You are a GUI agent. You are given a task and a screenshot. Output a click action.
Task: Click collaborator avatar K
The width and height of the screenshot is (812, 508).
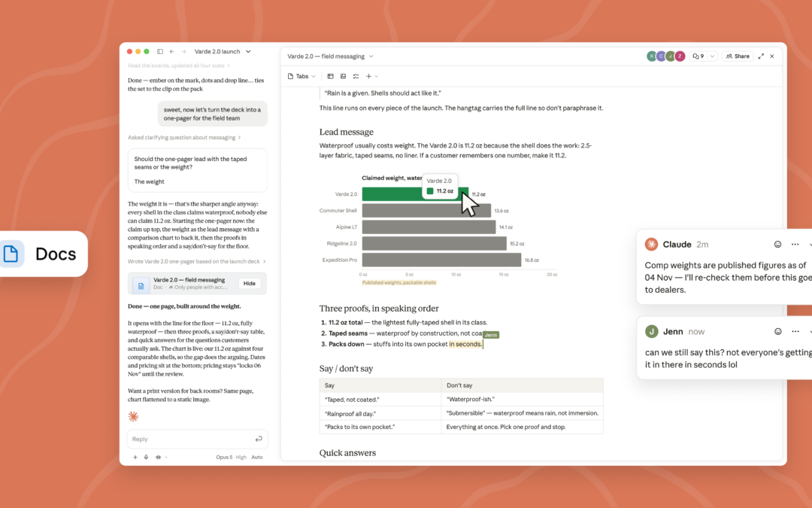coord(651,56)
